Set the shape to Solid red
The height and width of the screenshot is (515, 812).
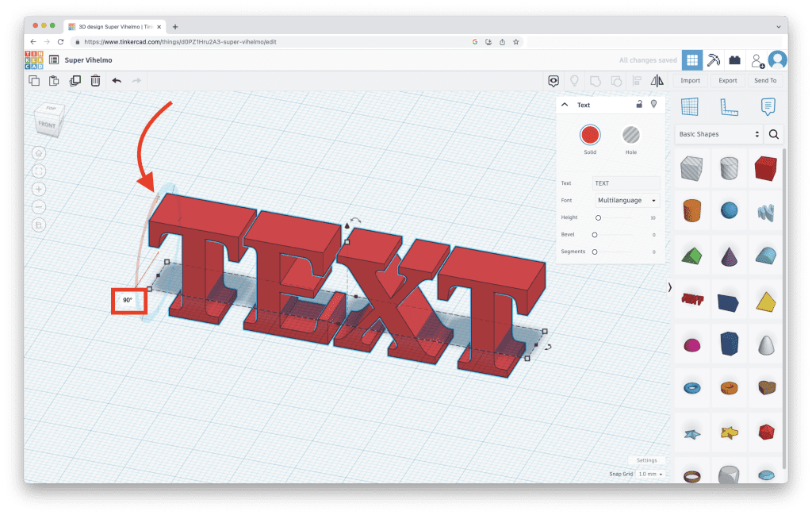pos(590,134)
